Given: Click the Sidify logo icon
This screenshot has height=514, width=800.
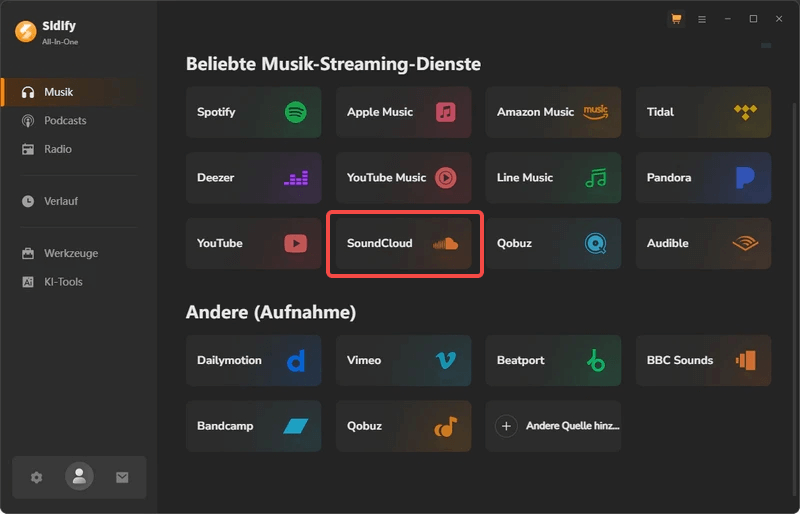Looking at the screenshot, I should [25, 31].
